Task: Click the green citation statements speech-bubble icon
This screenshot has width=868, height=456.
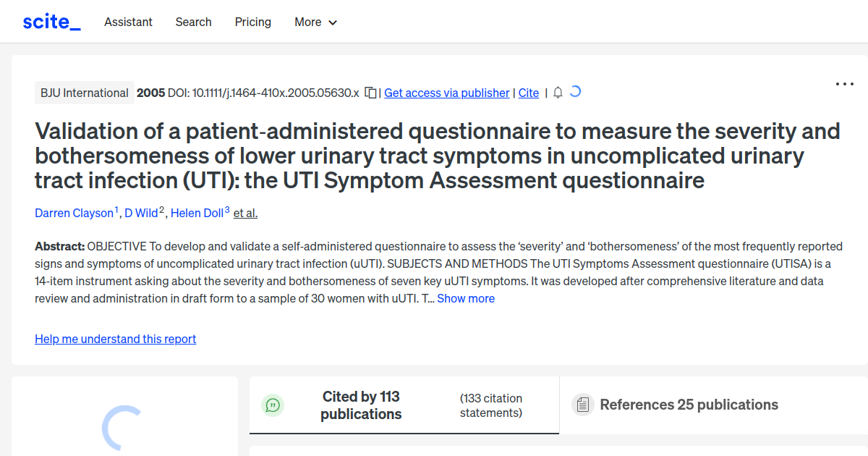Action: 273,405
